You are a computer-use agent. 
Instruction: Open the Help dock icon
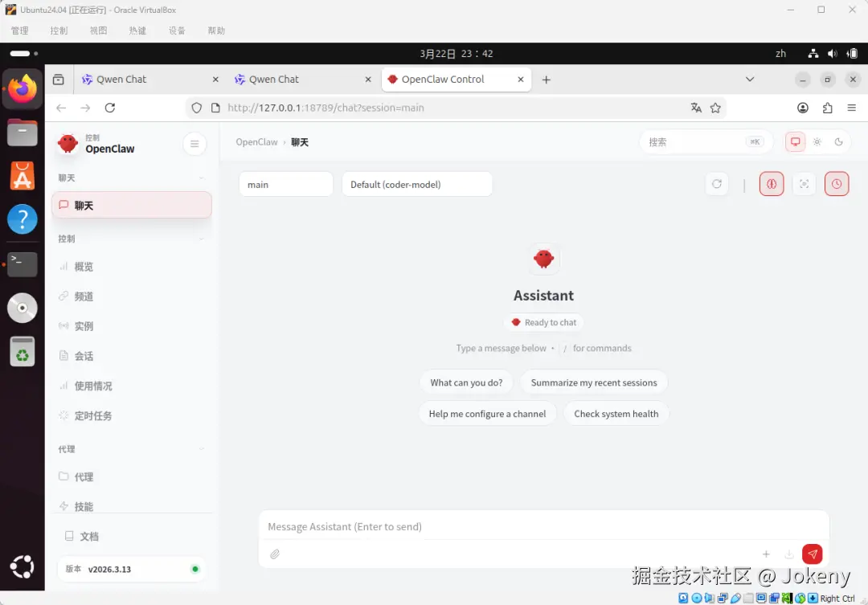(x=23, y=219)
